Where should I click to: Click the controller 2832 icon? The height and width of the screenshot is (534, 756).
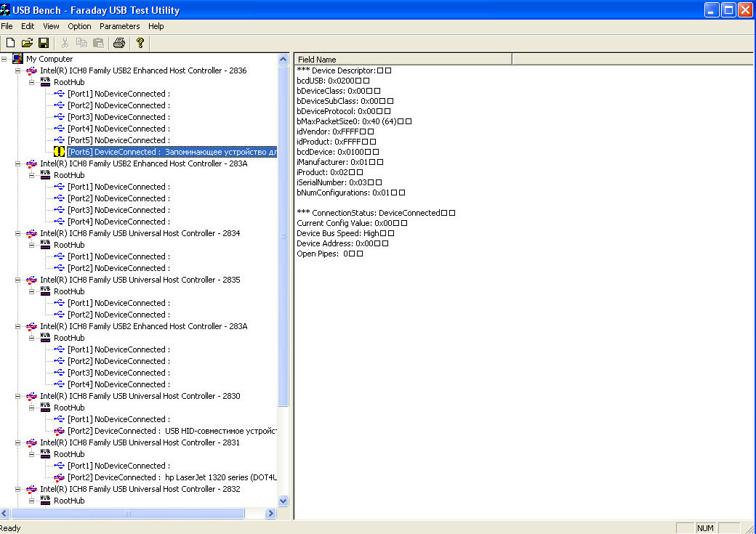pos(31,489)
